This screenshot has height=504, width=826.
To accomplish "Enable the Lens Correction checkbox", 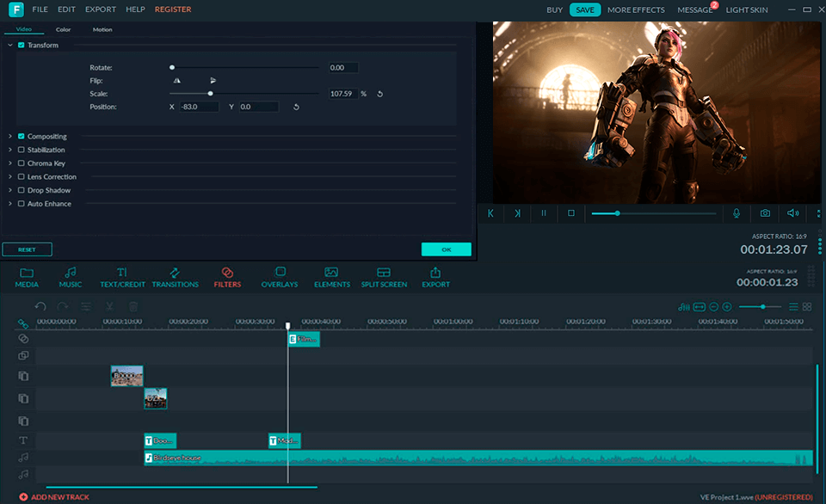I will pyautogui.click(x=21, y=177).
